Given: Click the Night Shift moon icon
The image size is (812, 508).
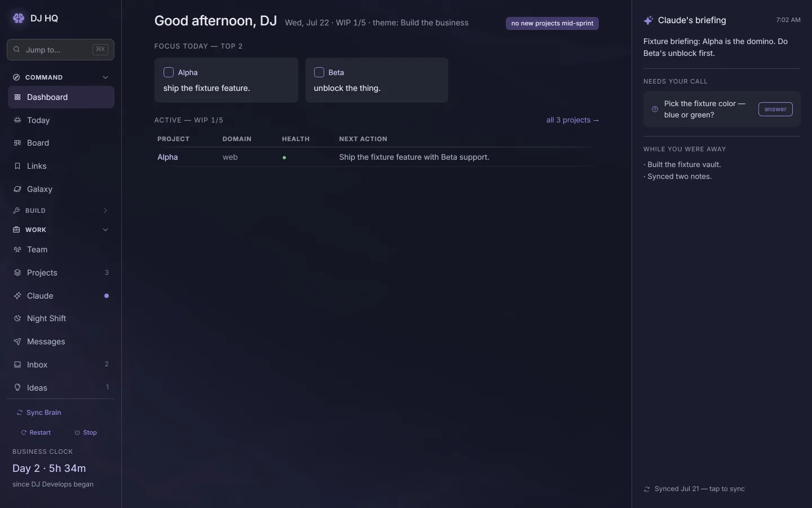Looking at the screenshot, I should click(17, 318).
